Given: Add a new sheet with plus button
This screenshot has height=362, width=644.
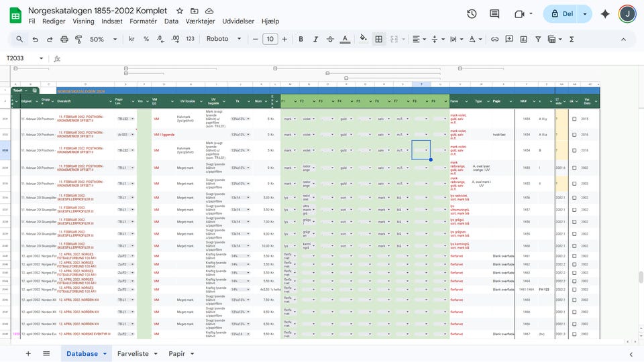Looking at the screenshot, I should pyautogui.click(x=28, y=353).
